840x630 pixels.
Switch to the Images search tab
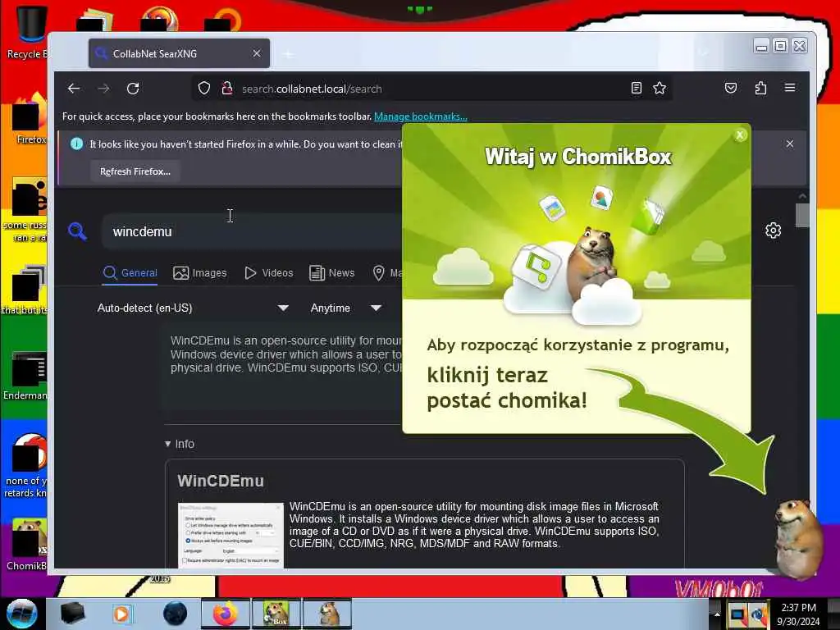[x=200, y=272]
